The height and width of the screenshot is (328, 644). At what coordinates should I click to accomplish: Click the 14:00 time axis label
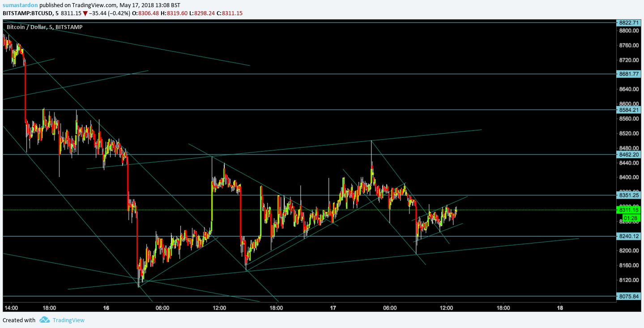tap(11, 308)
